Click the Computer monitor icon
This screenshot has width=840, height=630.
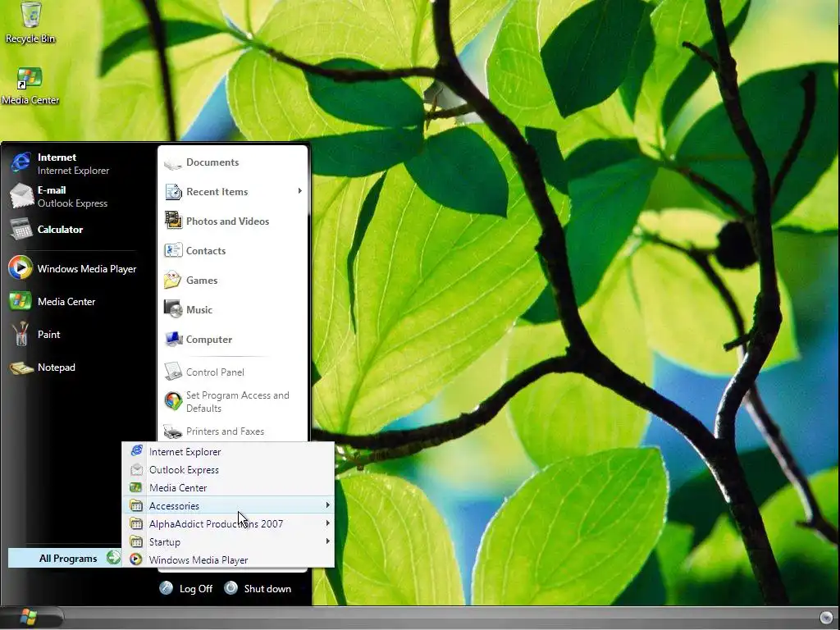pos(173,339)
